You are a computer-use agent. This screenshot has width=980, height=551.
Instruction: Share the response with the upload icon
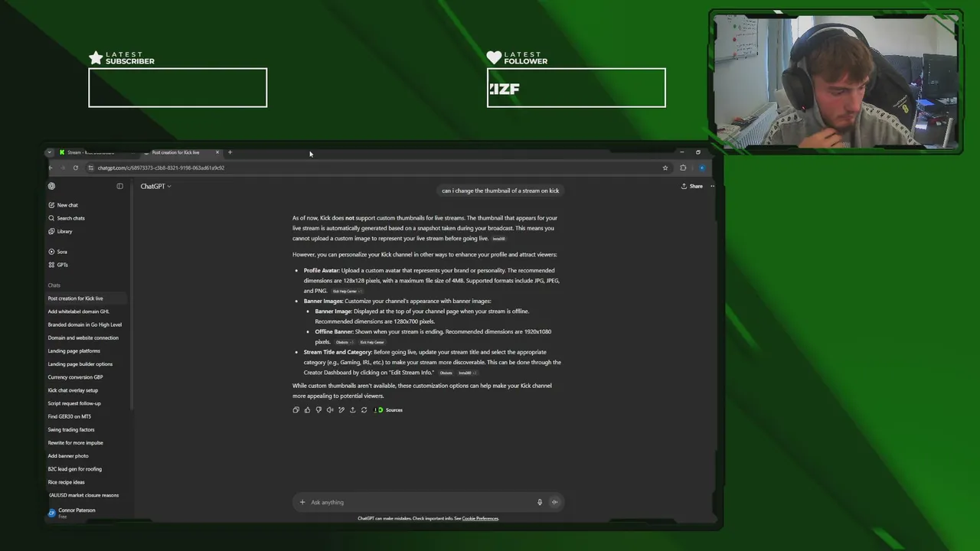tap(352, 410)
